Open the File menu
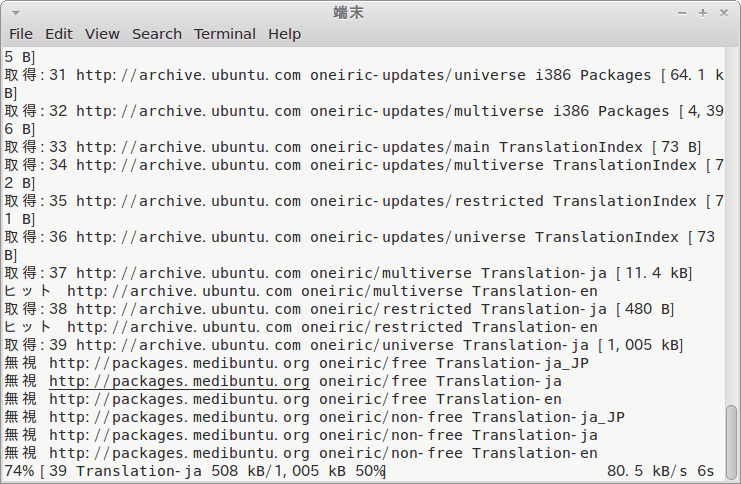The image size is (741, 484). click(21, 34)
